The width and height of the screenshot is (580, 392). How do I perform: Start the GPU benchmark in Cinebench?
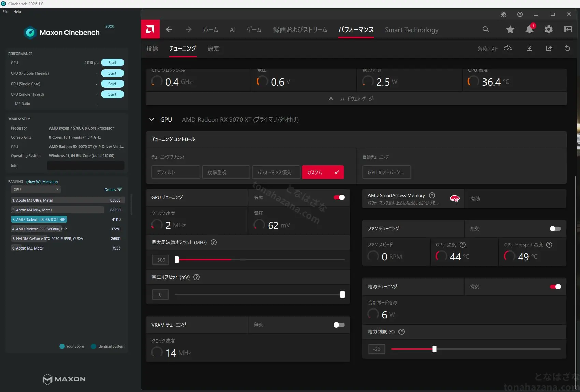pyautogui.click(x=112, y=63)
